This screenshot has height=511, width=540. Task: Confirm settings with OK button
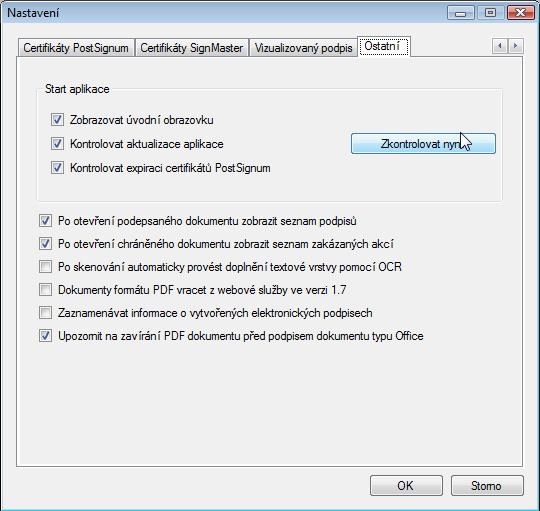(406, 486)
